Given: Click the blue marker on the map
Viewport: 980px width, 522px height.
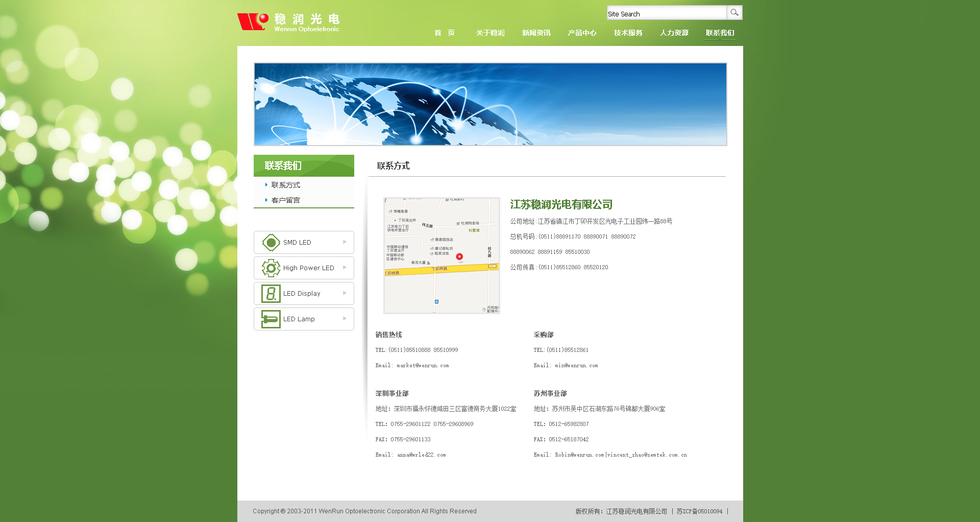Looking at the screenshot, I should tap(436, 302).
